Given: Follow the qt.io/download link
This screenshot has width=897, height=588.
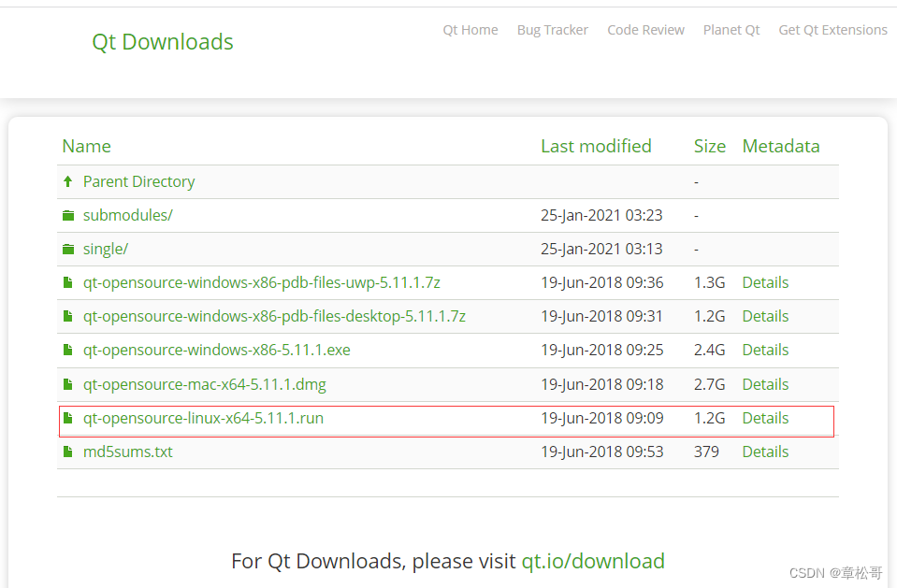Looking at the screenshot, I should pos(593,561).
